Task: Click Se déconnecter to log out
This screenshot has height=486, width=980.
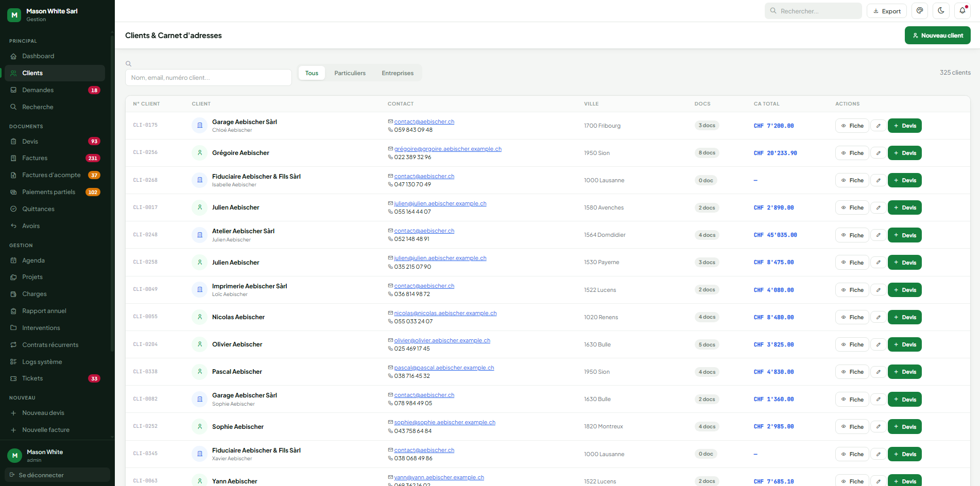Action: (57, 475)
